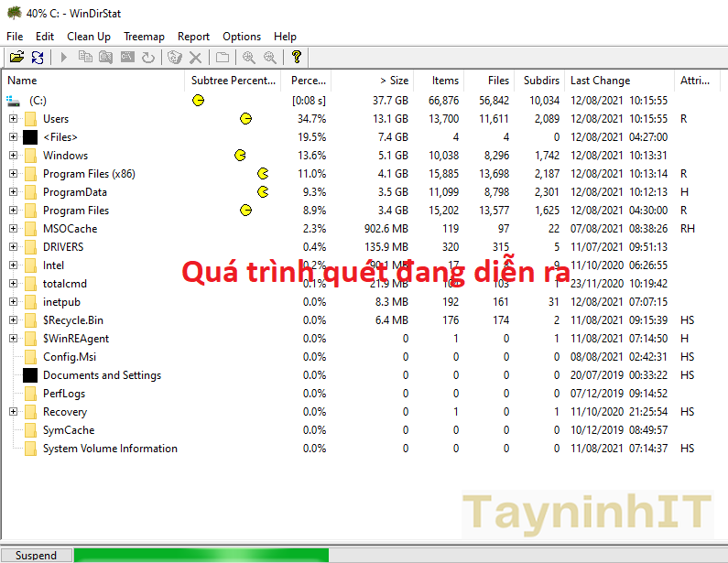
Task: Expand the $Recycle.Bin folder node
Action: pos(13,320)
